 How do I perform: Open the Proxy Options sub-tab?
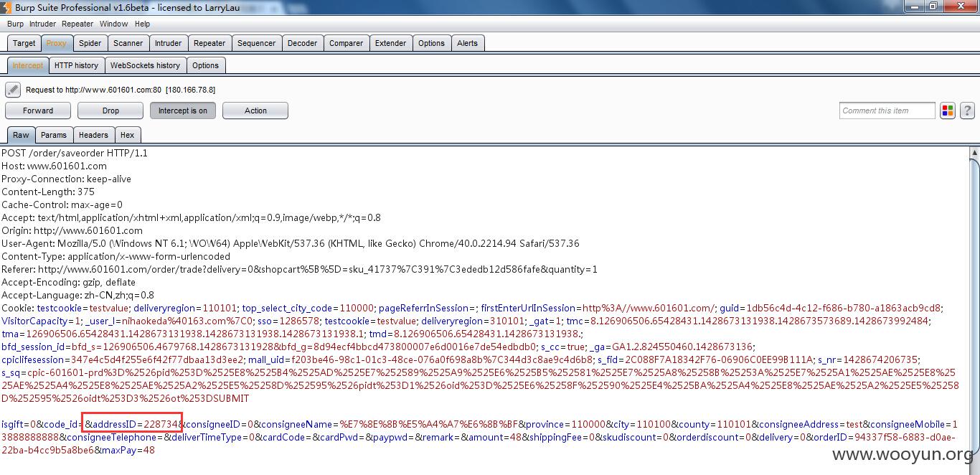(x=205, y=65)
